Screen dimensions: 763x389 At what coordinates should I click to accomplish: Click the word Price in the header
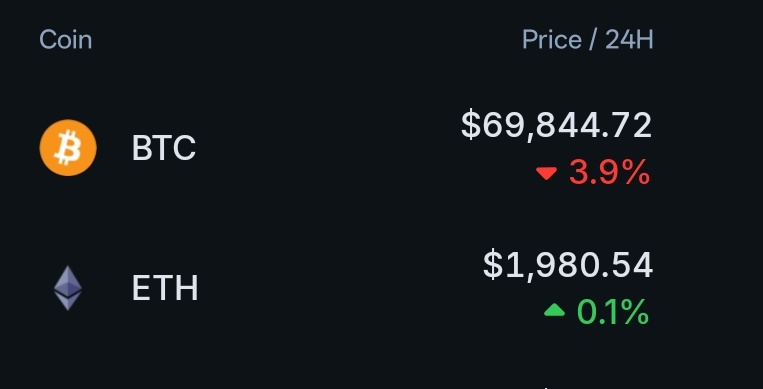tap(552, 39)
